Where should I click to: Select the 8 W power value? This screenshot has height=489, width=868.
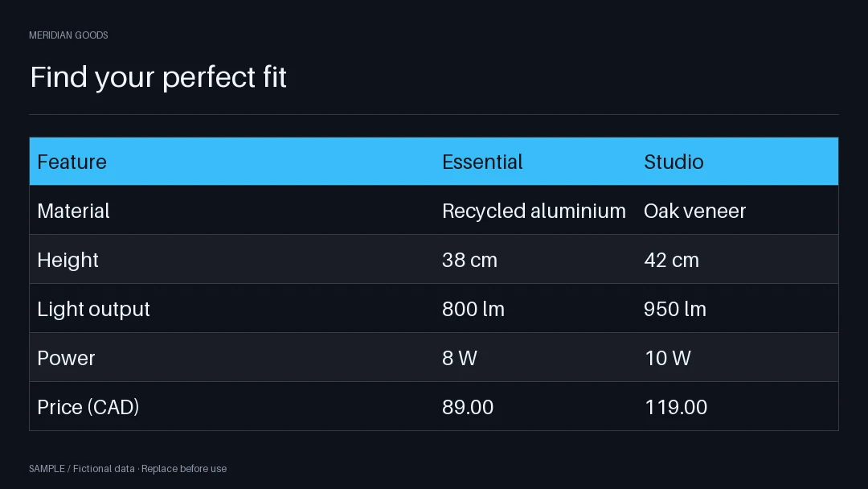[x=460, y=358]
